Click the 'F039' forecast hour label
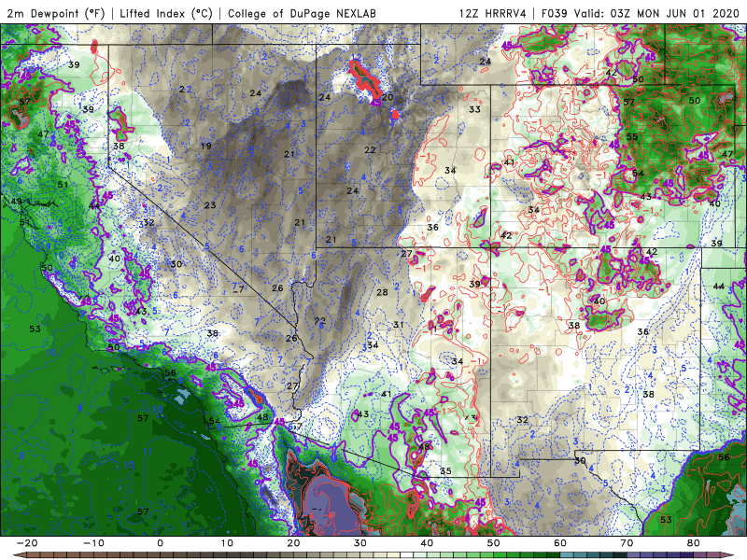Screen dimensions: 747x560 click(x=554, y=13)
